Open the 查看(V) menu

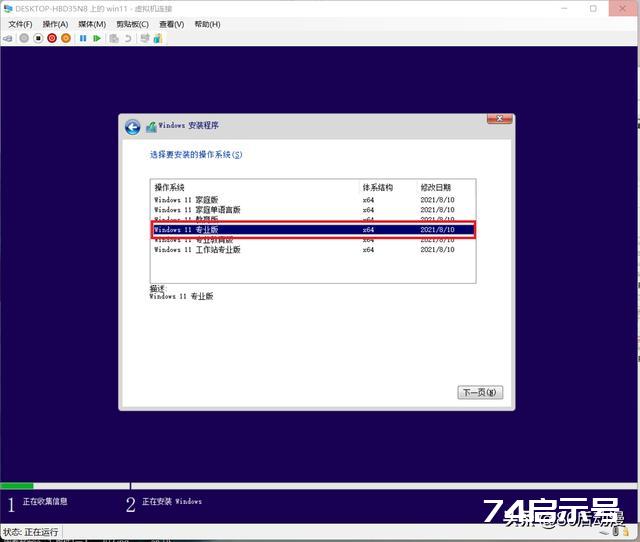(171, 24)
